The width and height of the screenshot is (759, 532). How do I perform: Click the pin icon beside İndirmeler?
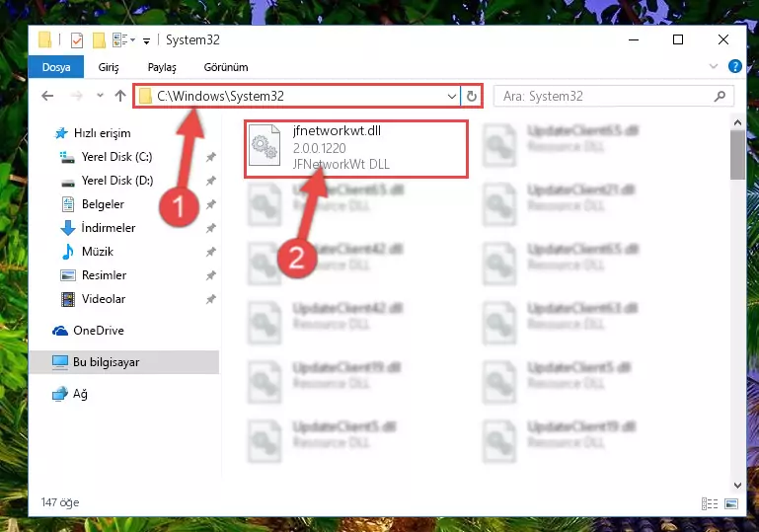click(x=210, y=228)
